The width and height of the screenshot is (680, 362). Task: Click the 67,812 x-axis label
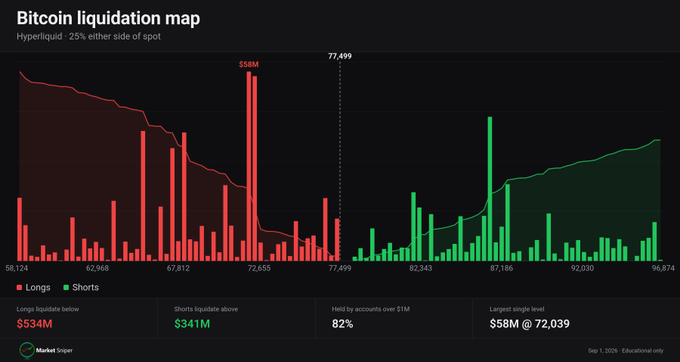coord(178,268)
